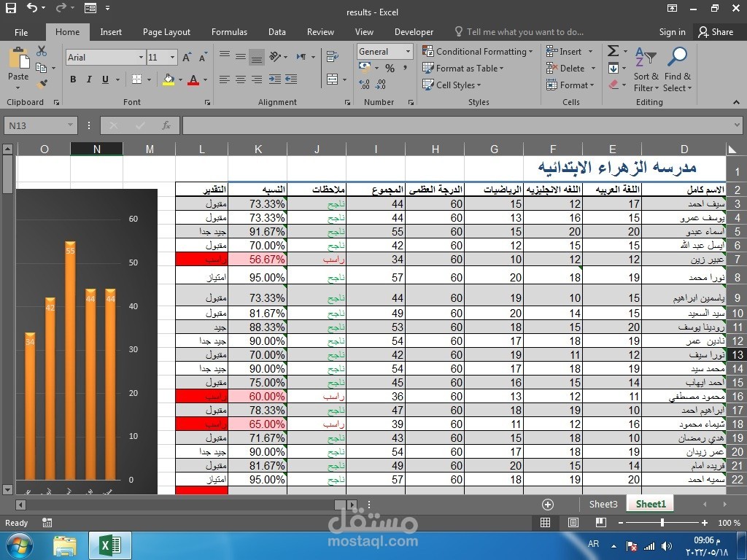Click the Percent Style icon

390,68
